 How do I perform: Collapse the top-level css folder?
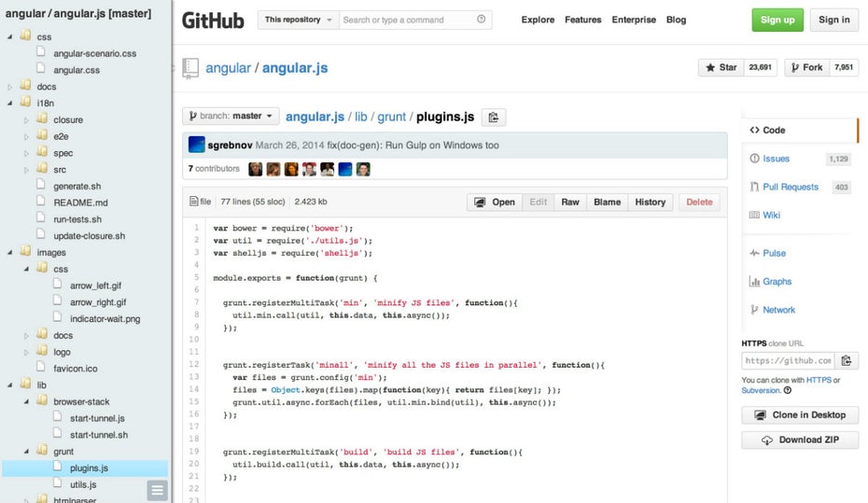(x=9, y=37)
